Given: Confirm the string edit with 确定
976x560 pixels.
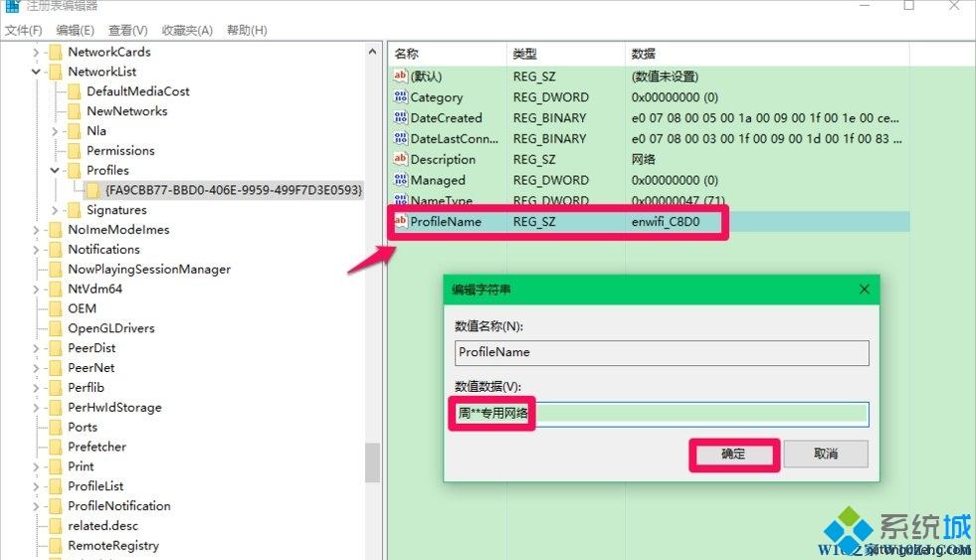Looking at the screenshot, I should pos(733,455).
